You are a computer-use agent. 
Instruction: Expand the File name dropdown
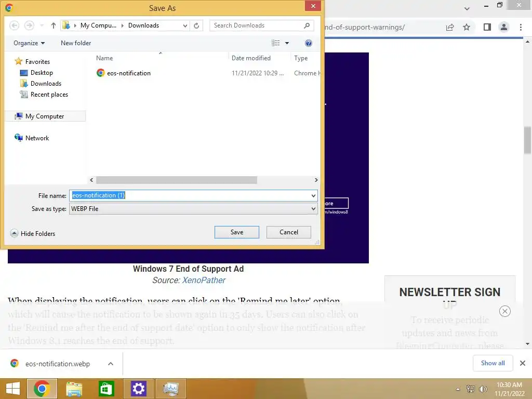313,195
